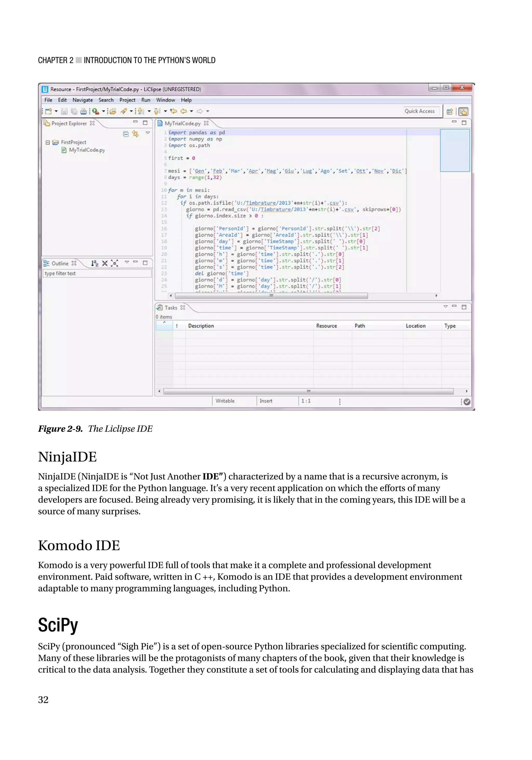Toggle Link with Editor in Project Explorer

(135, 134)
